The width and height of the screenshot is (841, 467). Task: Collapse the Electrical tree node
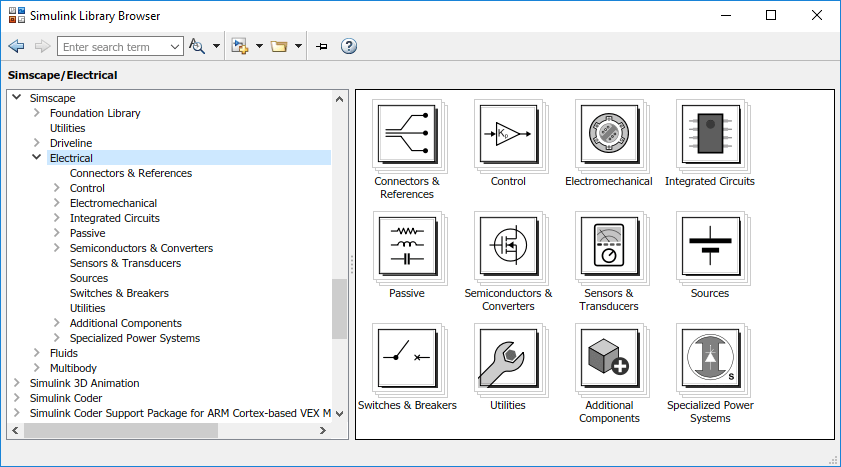[37, 158]
